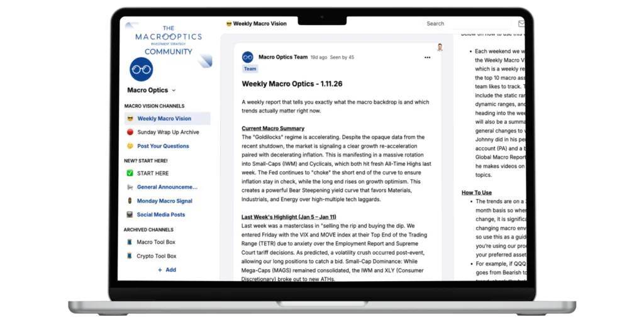Open the Macro Optics Team author link
Screen dimensions: 644x322
click(x=282, y=57)
